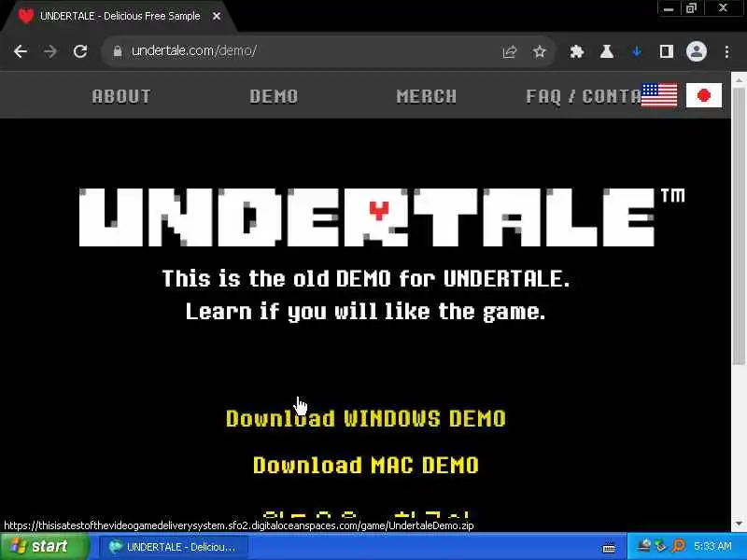Open the Windows start button
The height and width of the screenshot is (560, 747).
point(44,546)
